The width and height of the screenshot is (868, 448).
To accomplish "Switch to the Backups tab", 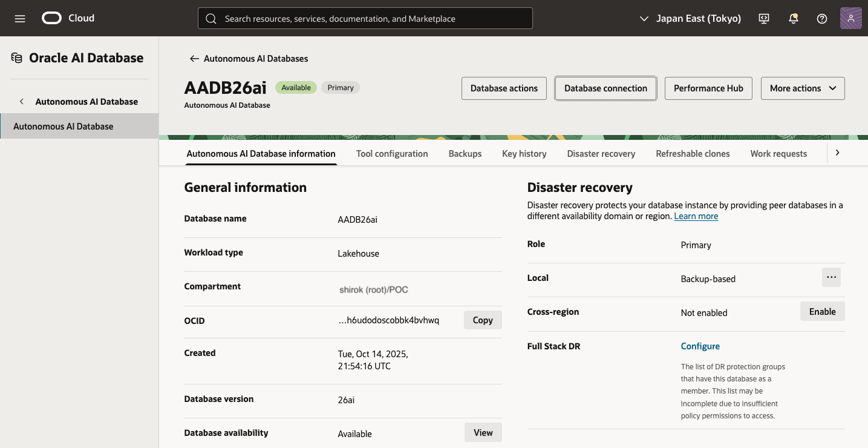I will pyautogui.click(x=465, y=154).
